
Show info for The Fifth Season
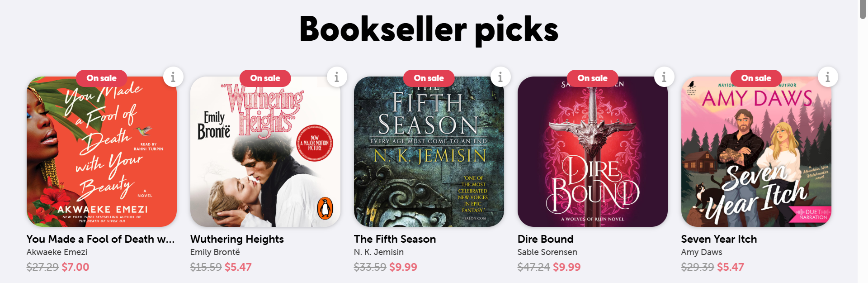[500, 77]
